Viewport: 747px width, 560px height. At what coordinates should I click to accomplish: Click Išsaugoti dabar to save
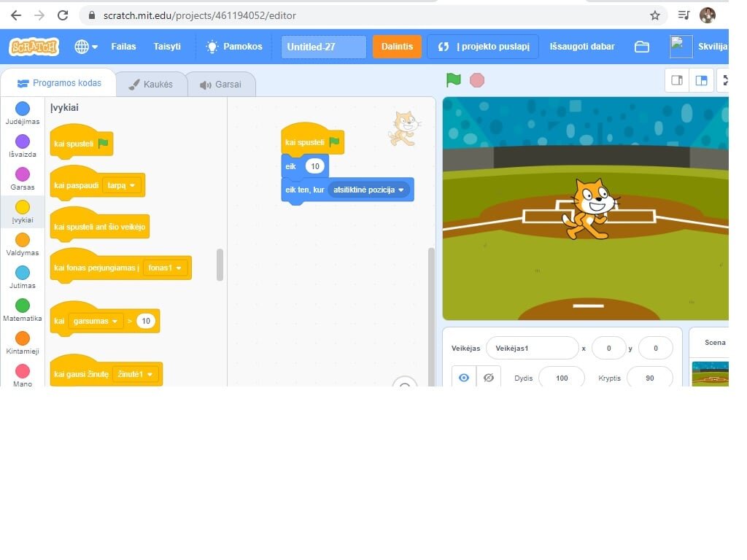point(581,47)
